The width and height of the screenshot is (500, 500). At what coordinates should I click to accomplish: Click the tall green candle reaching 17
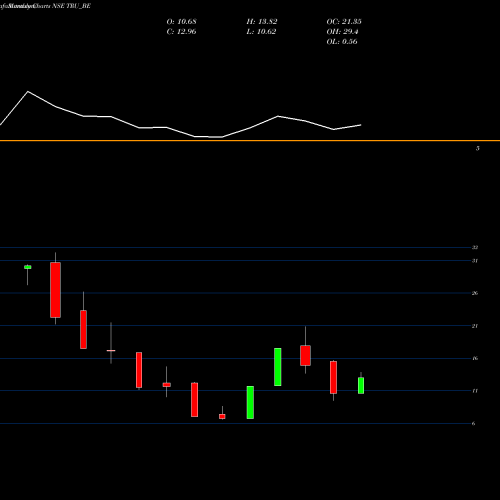[x=278, y=367]
